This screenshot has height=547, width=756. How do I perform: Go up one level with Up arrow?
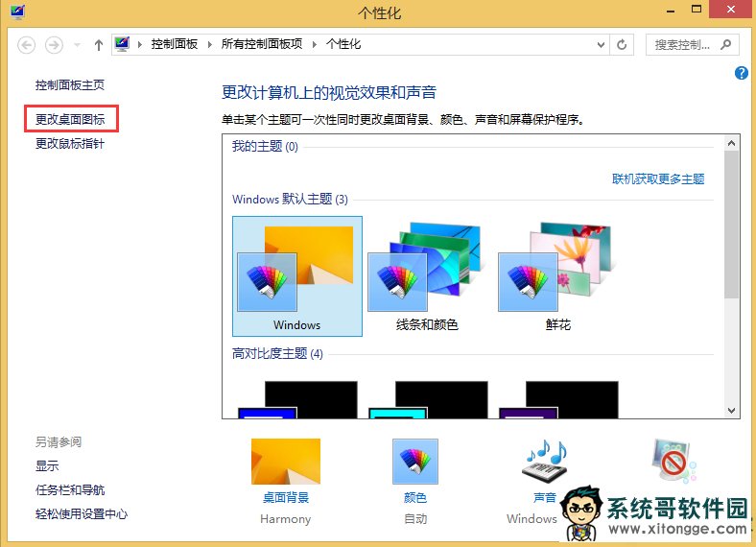point(99,45)
